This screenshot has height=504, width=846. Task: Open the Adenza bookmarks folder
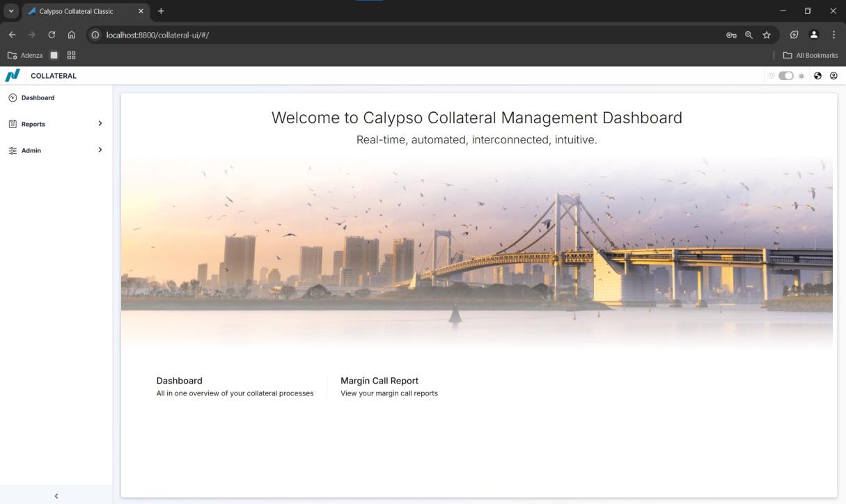click(25, 55)
